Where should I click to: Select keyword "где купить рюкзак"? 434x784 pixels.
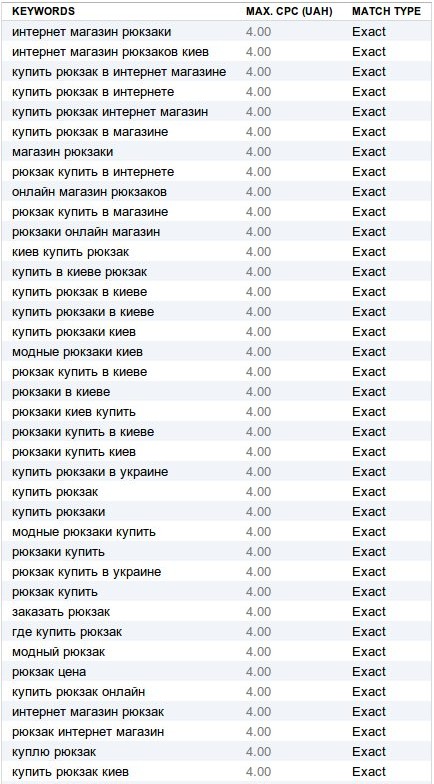pyautogui.click(x=67, y=632)
